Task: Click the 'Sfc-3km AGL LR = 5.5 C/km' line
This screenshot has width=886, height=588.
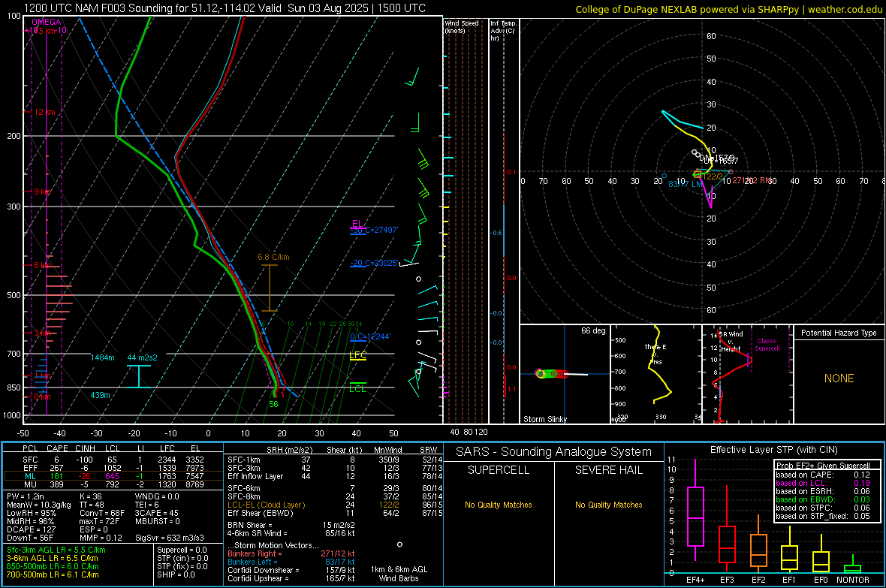Action: pos(56,550)
